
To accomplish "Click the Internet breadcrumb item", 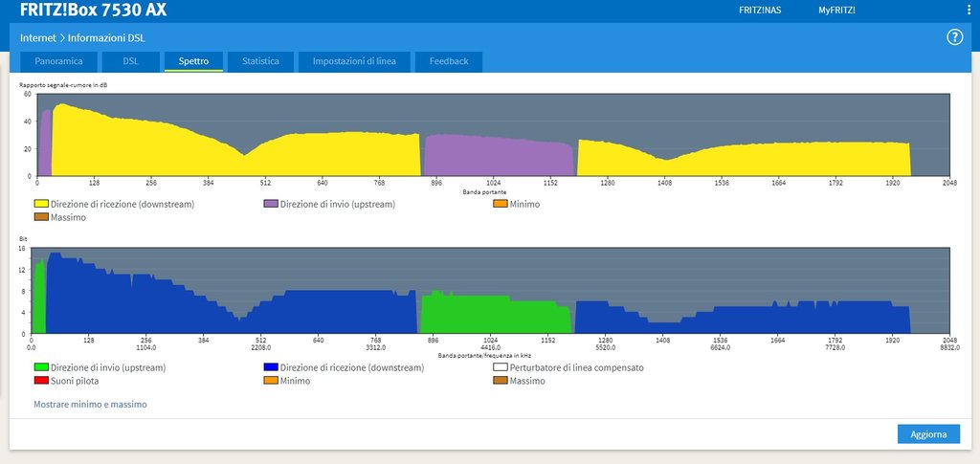I will click(37, 38).
